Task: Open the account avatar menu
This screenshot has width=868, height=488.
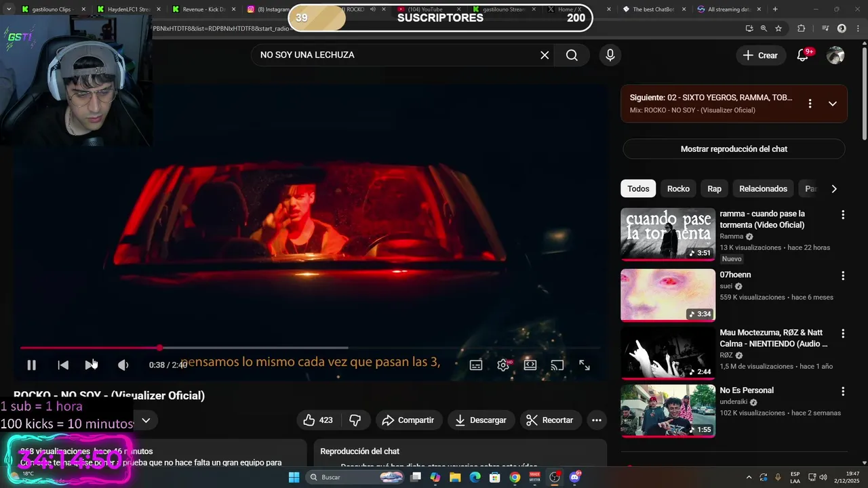Action: pos(835,56)
